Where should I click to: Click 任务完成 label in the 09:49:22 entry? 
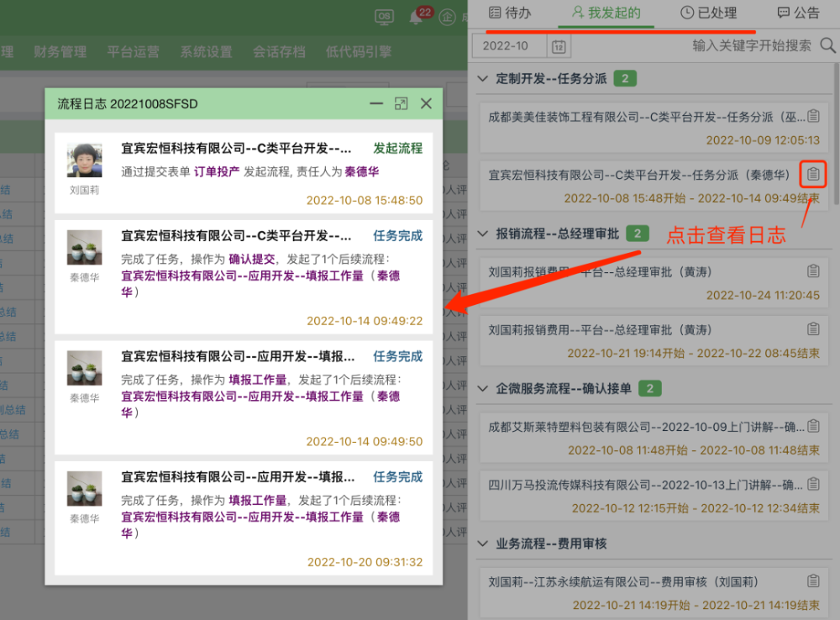click(x=397, y=236)
